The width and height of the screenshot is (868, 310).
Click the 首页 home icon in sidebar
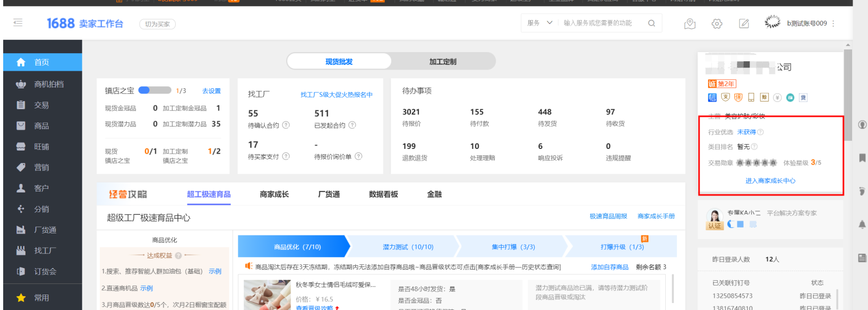coord(21,62)
